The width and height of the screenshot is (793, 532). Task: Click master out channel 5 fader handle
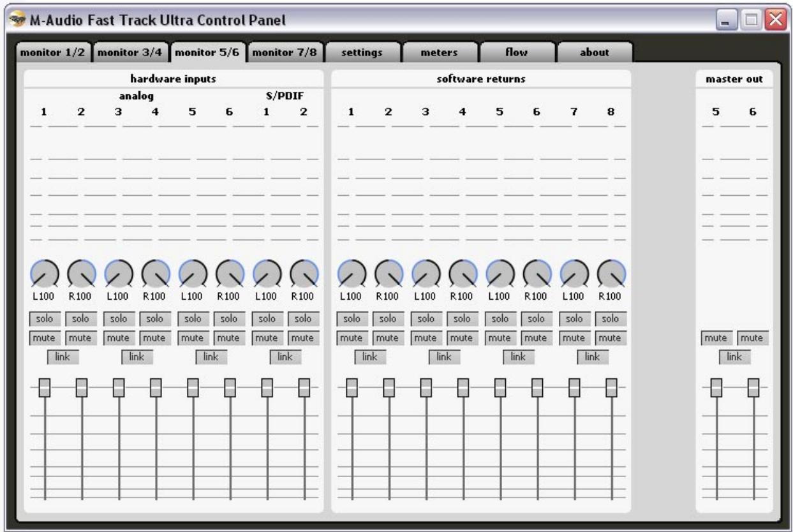(x=717, y=387)
